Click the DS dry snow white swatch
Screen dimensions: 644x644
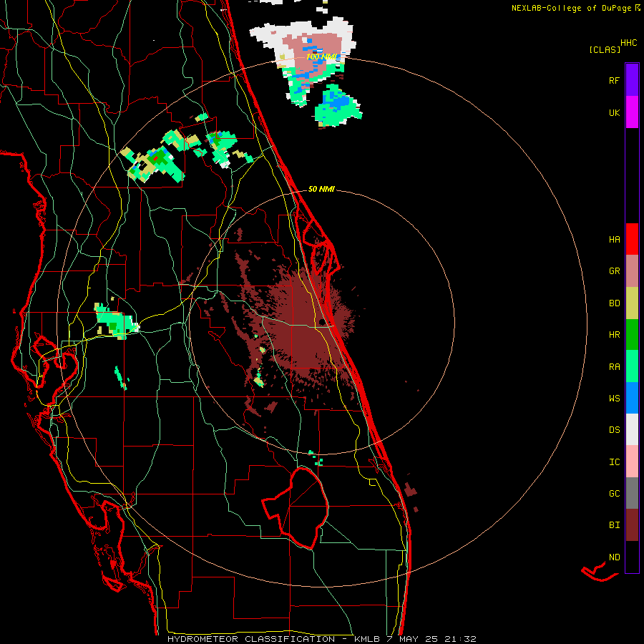tap(632, 429)
